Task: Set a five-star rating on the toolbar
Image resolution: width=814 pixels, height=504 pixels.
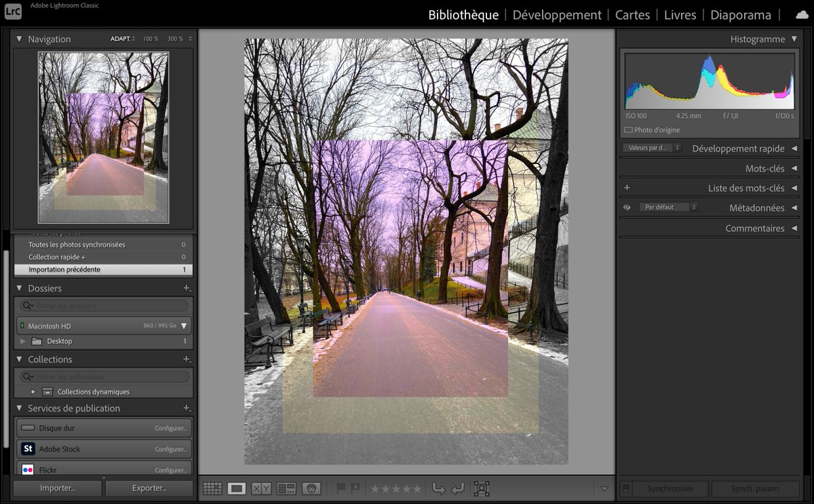Action: click(416, 488)
